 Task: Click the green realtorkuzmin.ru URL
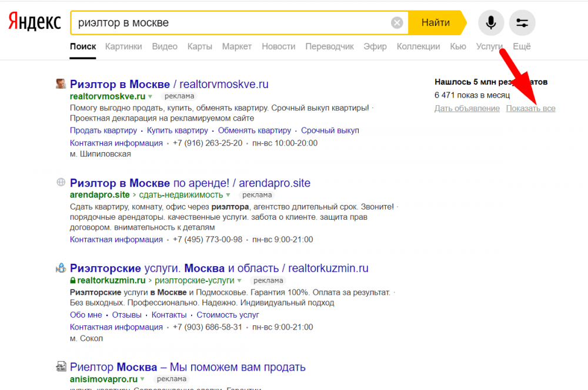coord(111,280)
